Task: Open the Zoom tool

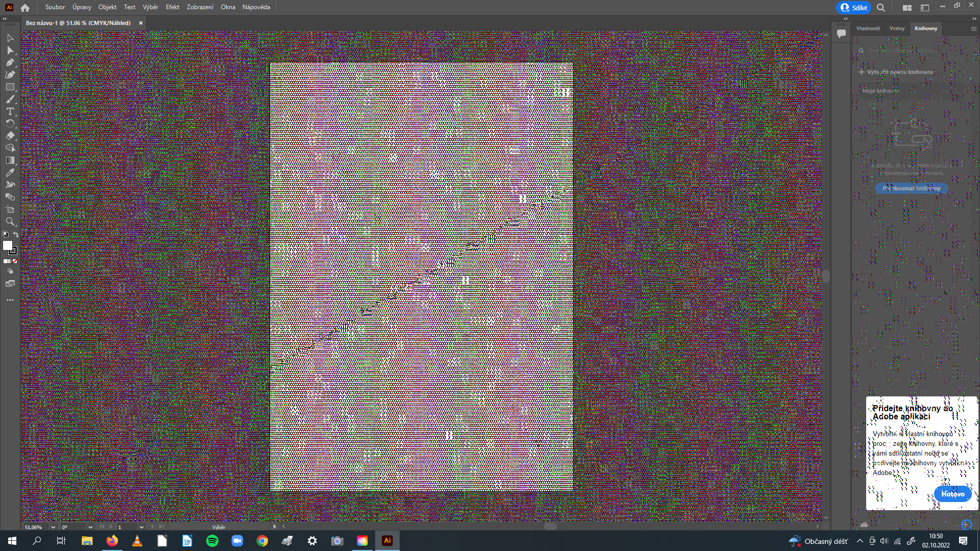Action: (10, 222)
